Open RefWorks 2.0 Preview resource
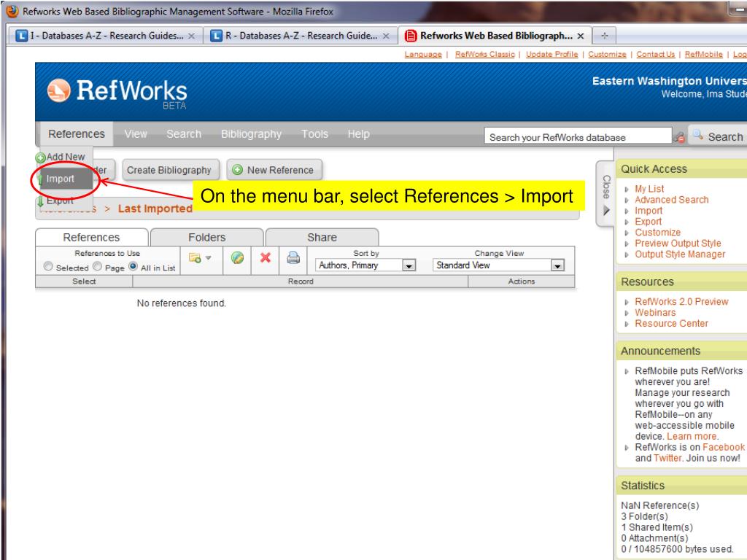The width and height of the screenshot is (747, 560). [x=681, y=301]
